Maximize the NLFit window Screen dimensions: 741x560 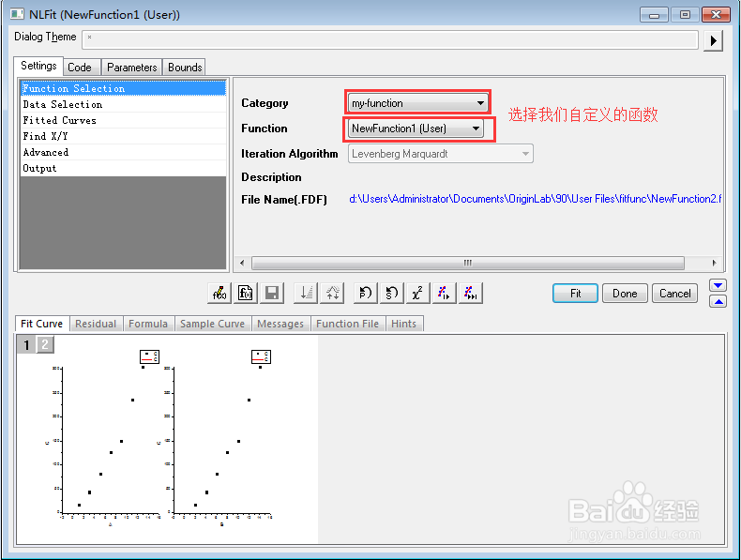point(685,15)
